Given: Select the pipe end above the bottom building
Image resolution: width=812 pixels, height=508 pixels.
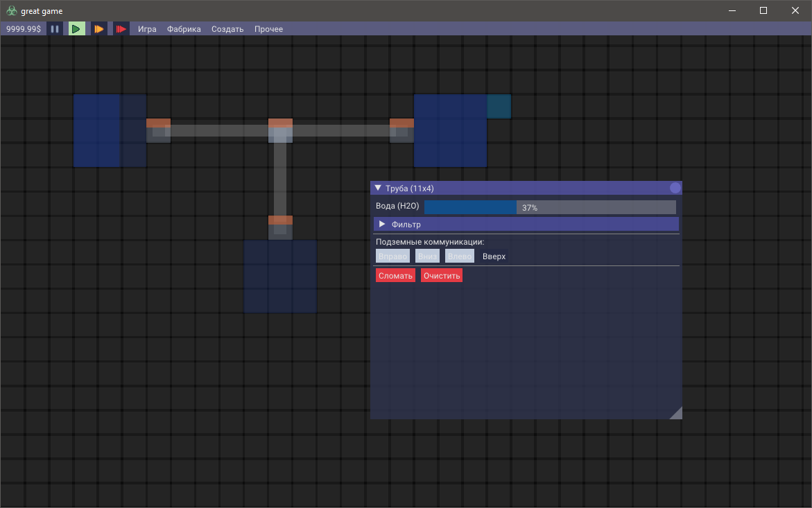Looking at the screenshot, I should pos(280,227).
